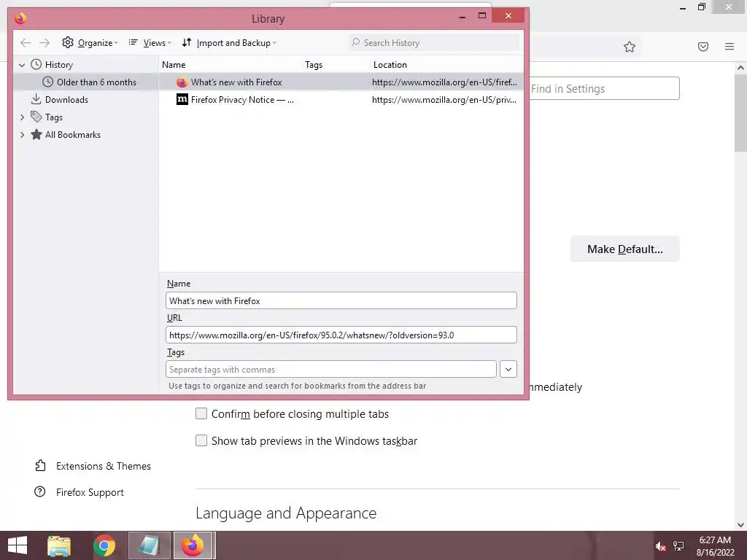Viewport: 747px width, 560px height.
Task: Select What's new with Firefox history row
Action: click(341, 82)
